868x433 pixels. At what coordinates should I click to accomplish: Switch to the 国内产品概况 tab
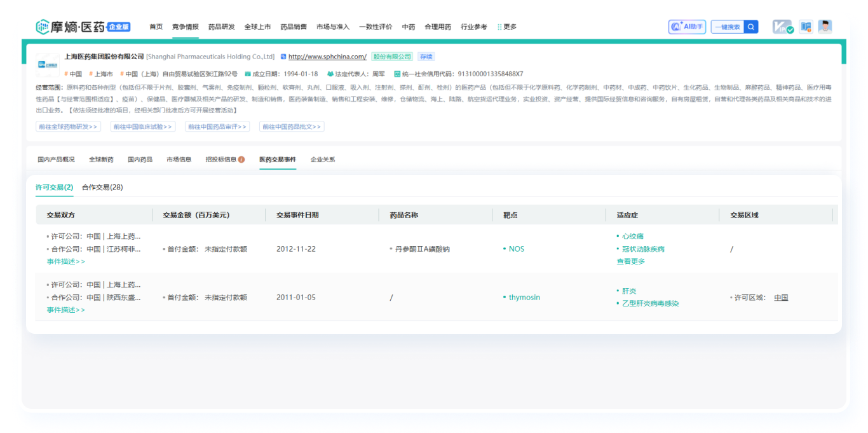pyautogui.click(x=56, y=160)
